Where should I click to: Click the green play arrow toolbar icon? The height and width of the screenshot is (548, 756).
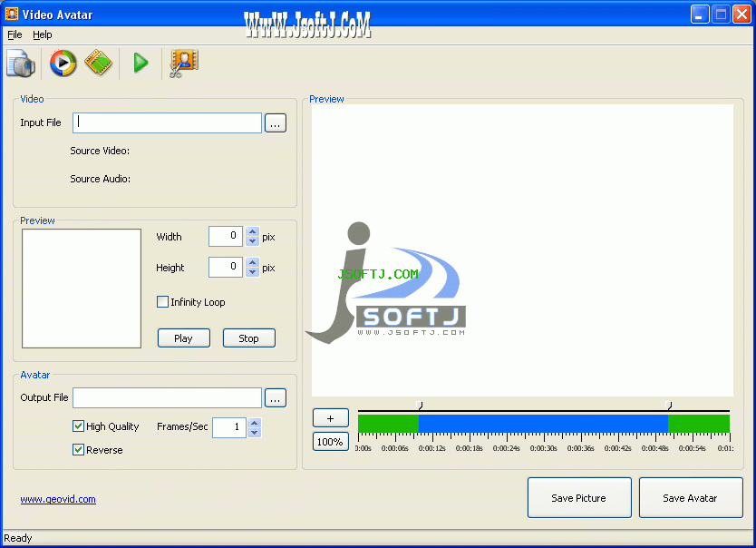click(x=141, y=63)
